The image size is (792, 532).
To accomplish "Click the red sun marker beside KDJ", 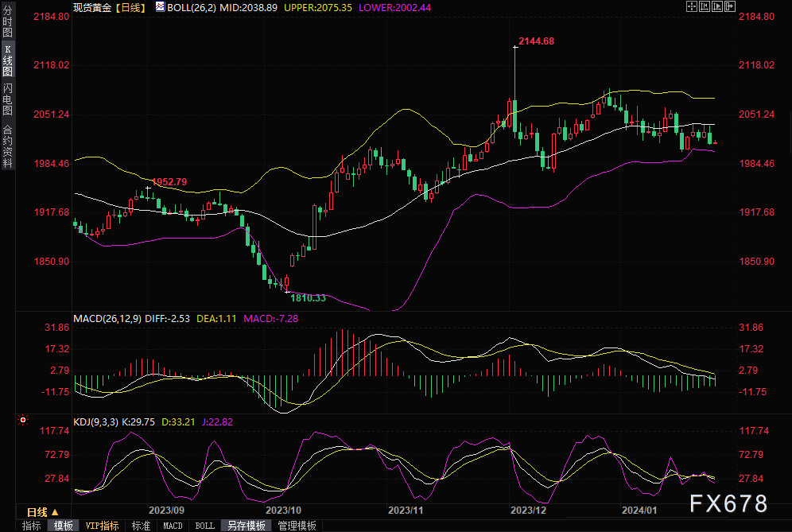I will tap(23, 419).
